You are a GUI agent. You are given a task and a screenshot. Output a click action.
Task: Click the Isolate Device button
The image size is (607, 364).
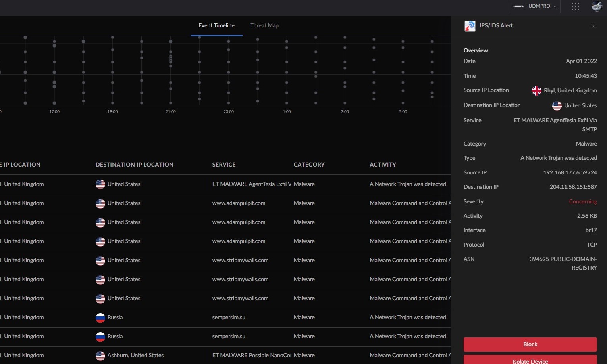pos(530,360)
